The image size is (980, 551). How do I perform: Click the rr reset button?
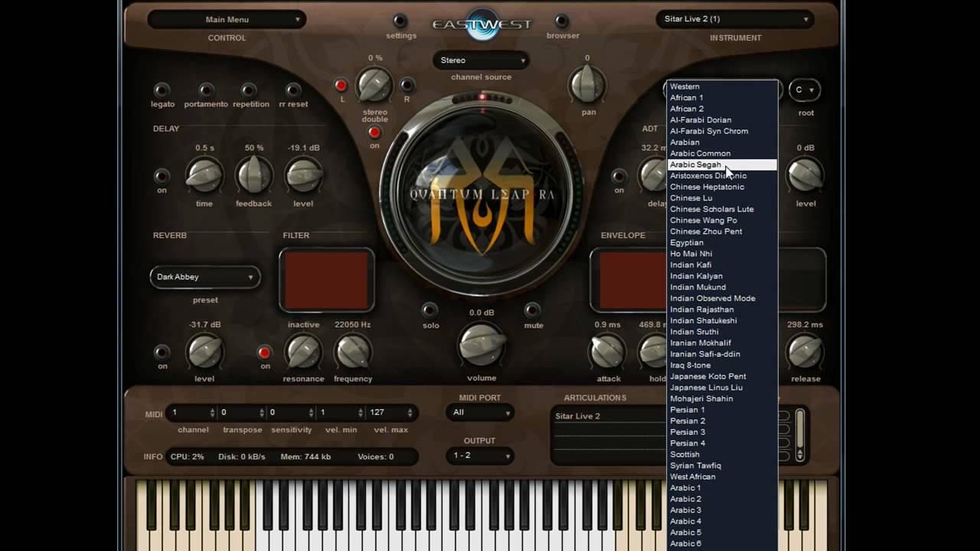click(x=293, y=90)
